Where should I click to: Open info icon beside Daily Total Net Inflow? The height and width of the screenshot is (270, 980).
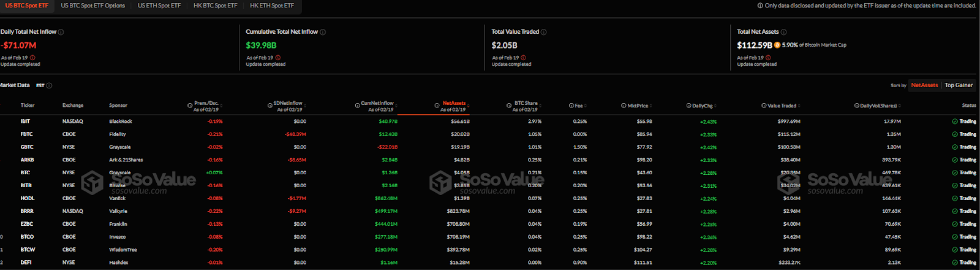coord(61,32)
